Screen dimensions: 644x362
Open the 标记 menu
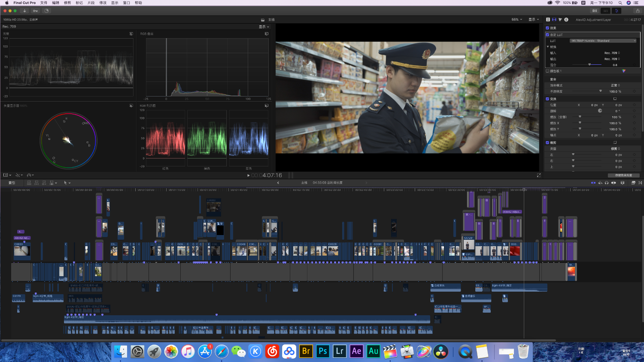coord(79,3)
